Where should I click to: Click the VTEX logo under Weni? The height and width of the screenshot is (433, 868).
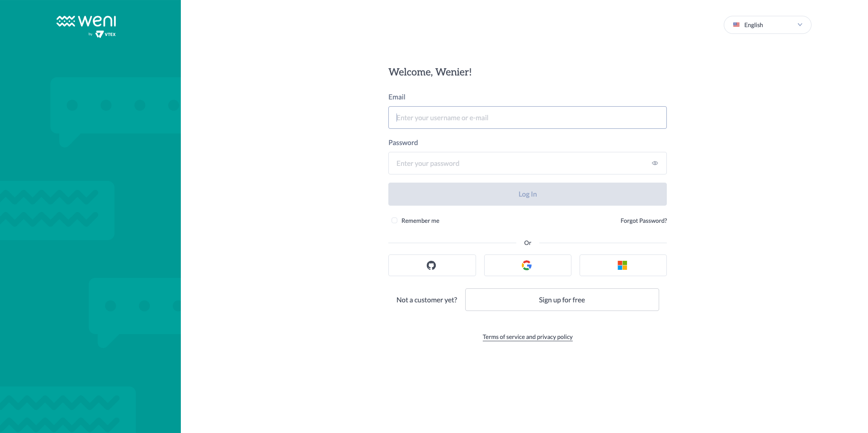106,34
